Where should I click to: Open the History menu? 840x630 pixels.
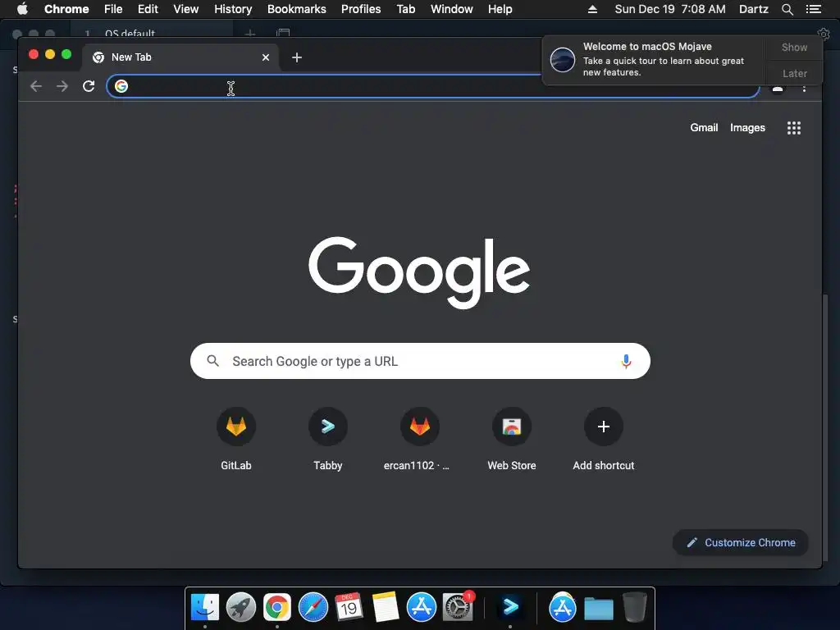[233, 9]
